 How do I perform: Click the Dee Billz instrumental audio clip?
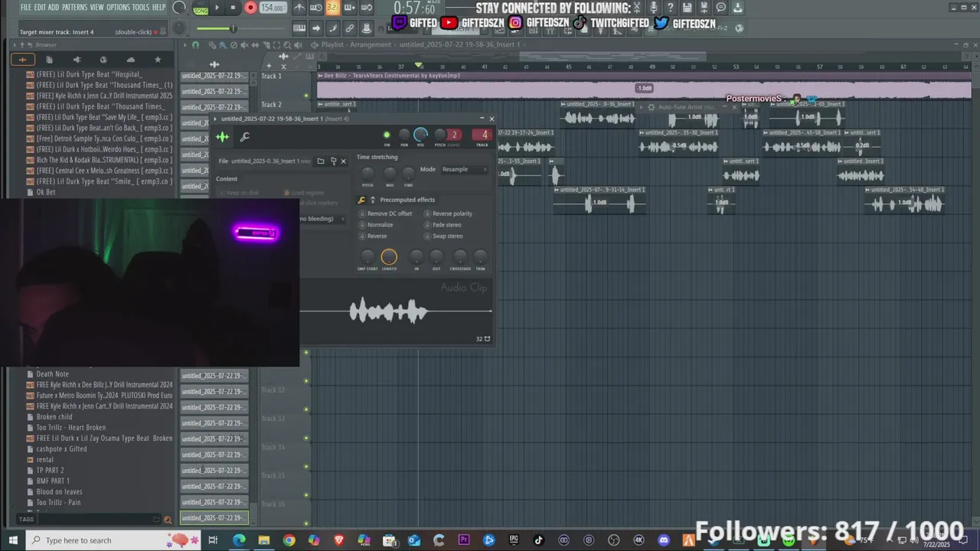click(644, 86)
